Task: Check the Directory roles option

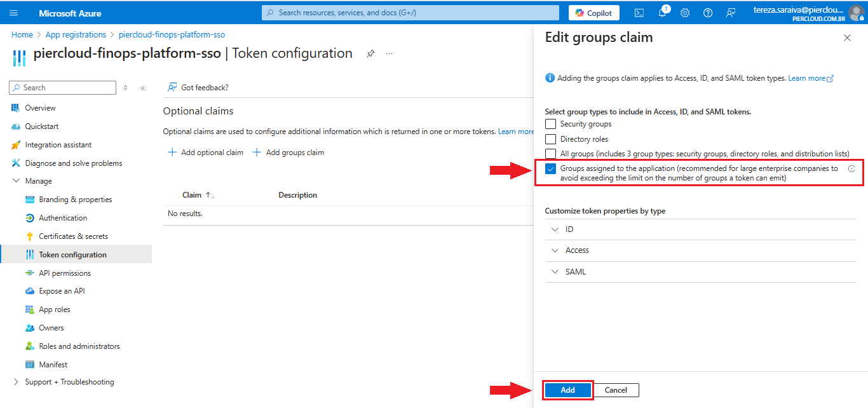Action: 550,139
